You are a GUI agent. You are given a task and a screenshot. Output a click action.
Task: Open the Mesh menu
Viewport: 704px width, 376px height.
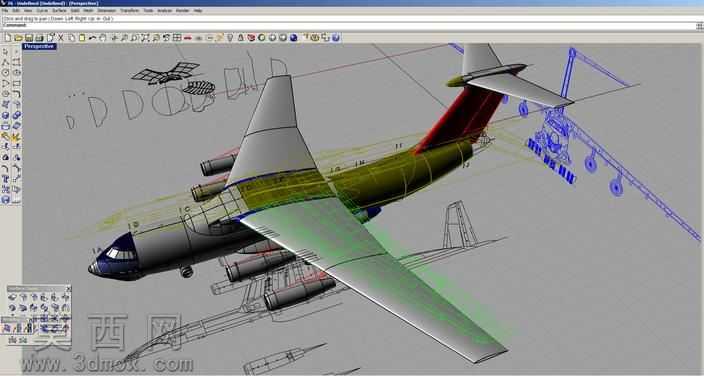(88, 10)
